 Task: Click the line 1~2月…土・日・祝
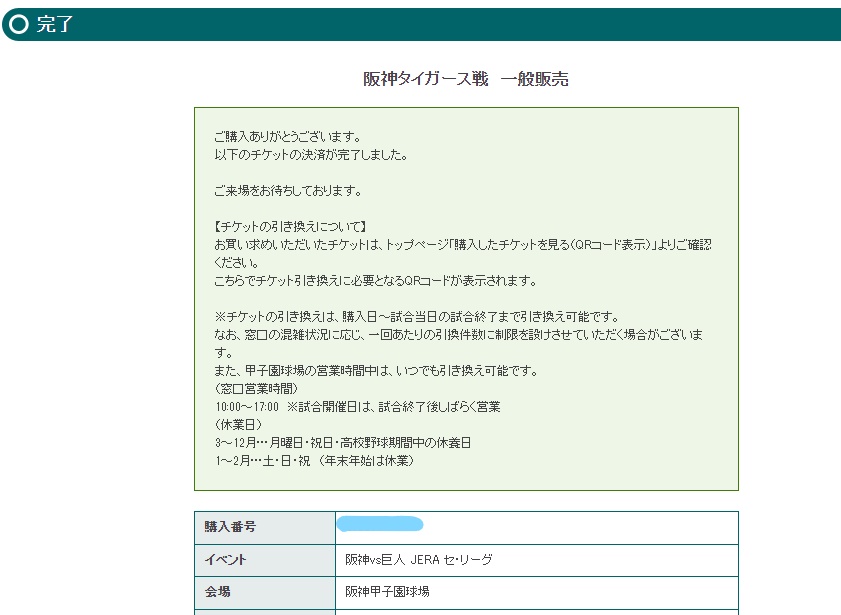click(315, 461)
